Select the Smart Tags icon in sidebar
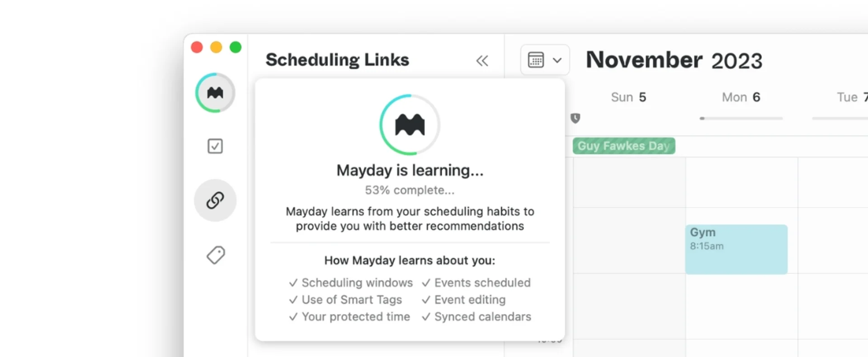The width and height of the screenshot is (868, 357). [x=215, y=255]
